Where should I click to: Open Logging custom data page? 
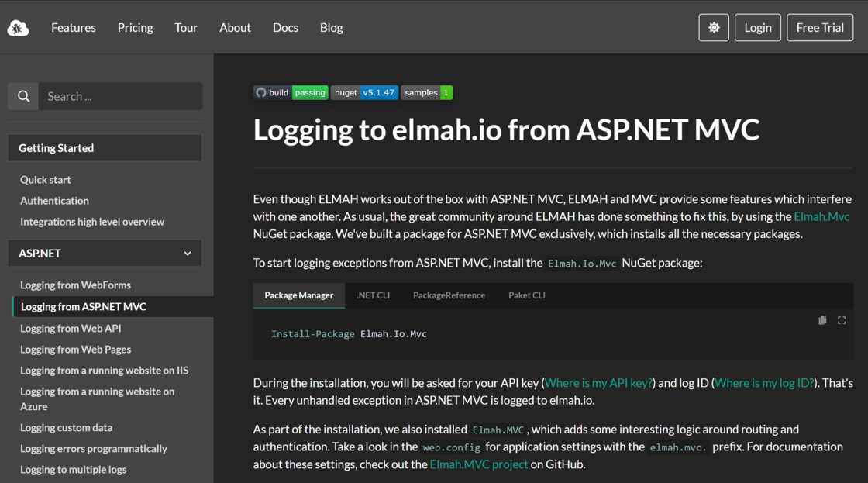(67, 427)
